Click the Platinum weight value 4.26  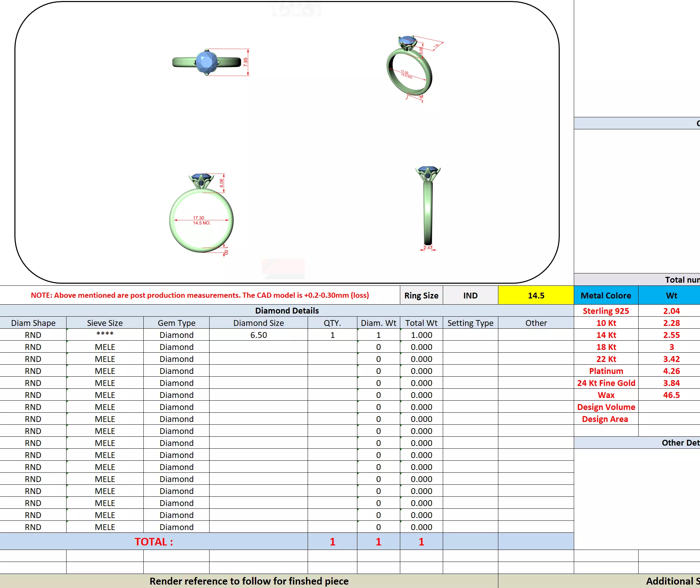click(671, 371)
